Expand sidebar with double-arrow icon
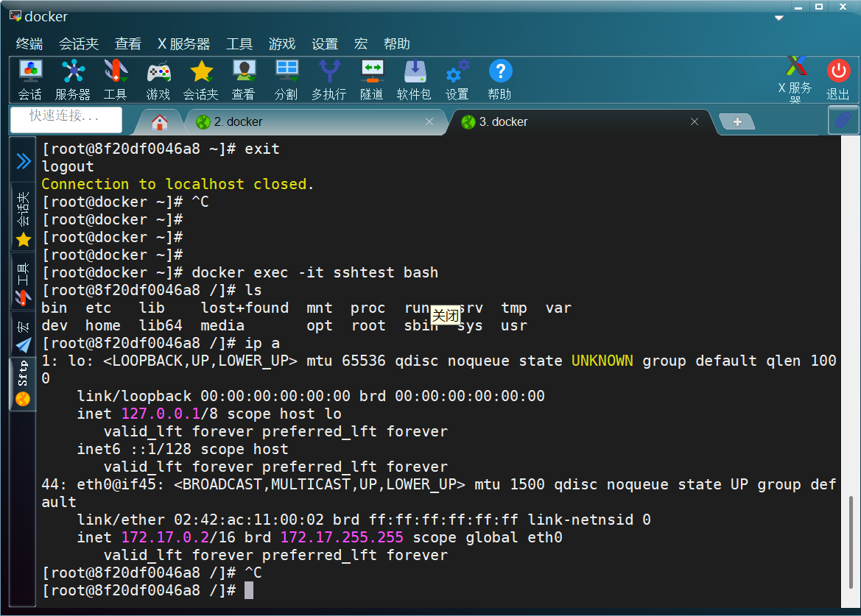The height and width of the screenshot is (616, 861). click(x=23, y=161)
